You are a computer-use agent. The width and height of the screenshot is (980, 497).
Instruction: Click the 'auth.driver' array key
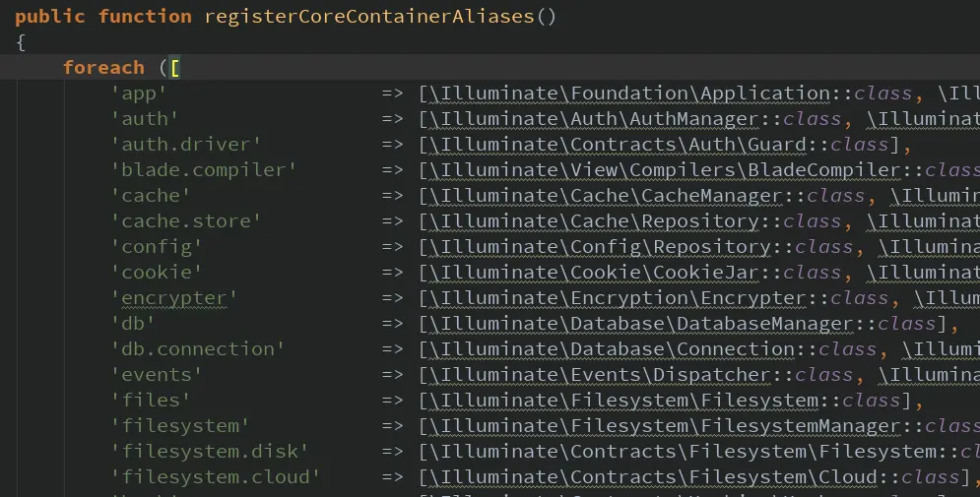coord(185,145)
